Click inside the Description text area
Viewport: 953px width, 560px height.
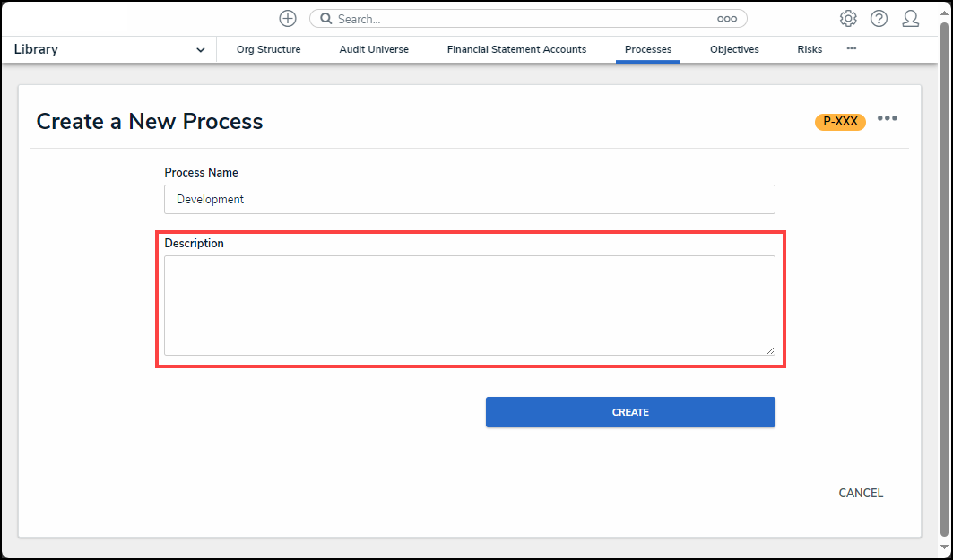469,305
